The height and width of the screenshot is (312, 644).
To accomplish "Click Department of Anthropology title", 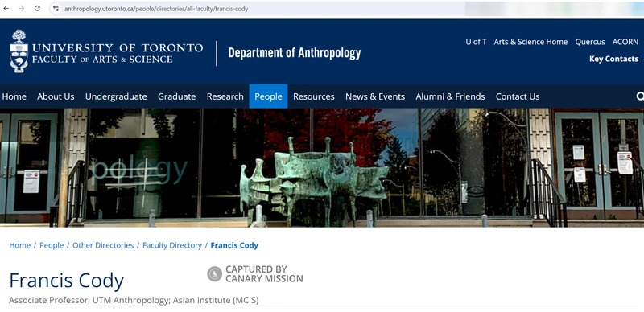I will pyautogui.click(x=295, y=53).
